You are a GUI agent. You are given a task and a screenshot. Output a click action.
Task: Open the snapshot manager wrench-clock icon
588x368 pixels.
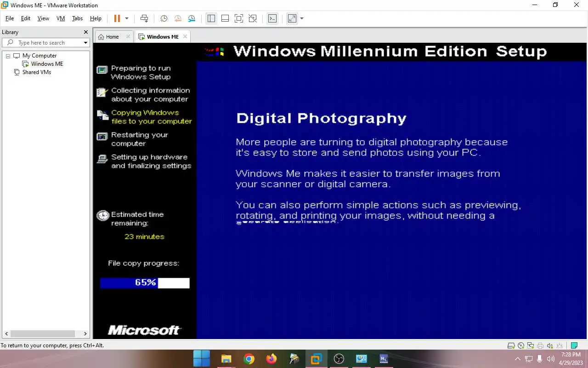[x=192, y=18]
